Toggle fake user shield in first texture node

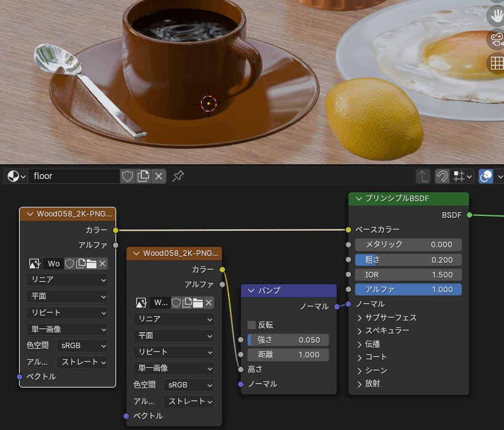tap(69, 264)
